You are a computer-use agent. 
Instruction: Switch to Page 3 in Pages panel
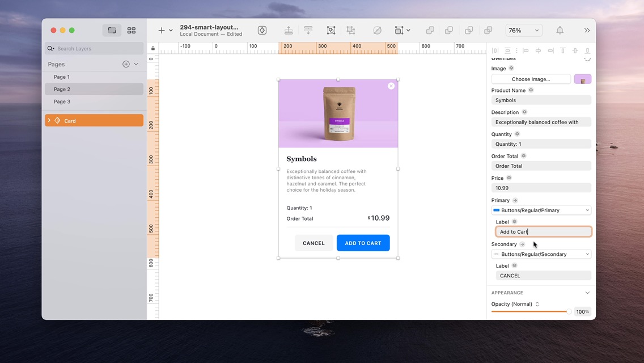click(x=62, y=102)
